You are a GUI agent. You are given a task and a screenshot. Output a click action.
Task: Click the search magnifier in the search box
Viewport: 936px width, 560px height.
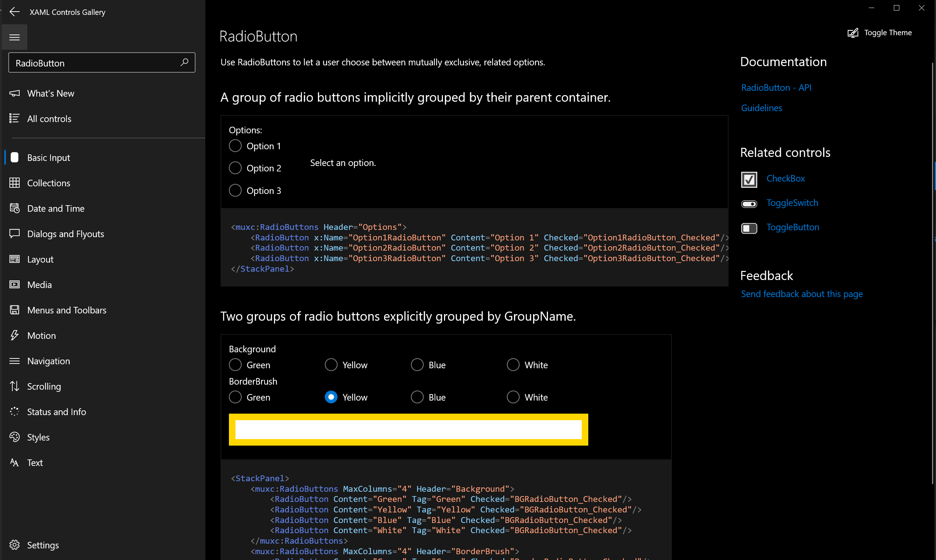coord(184,62)
